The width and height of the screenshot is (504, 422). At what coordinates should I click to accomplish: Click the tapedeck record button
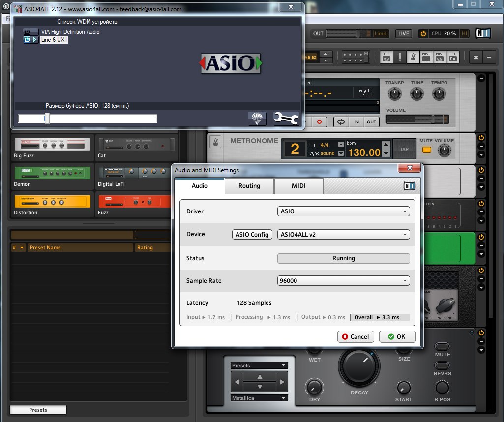(319, 122)
